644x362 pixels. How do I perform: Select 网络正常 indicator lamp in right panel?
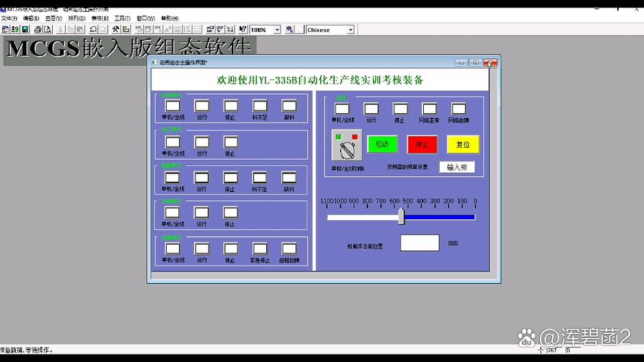coord(429,109)
